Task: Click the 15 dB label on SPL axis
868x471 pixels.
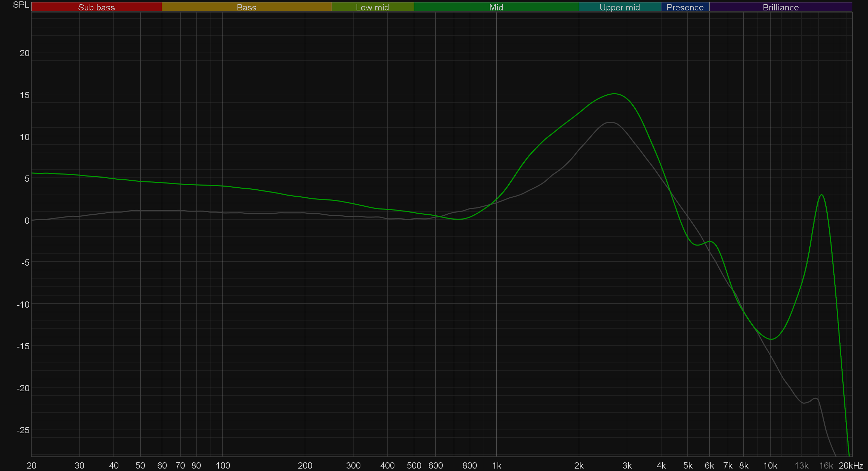Action: (x=24, y=95)
